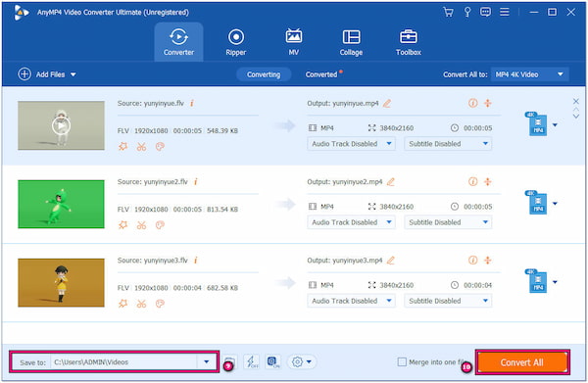The height and width of the screenshot is (383, 588).
Task: Click the Add Files button
Action: coord(41,74)
